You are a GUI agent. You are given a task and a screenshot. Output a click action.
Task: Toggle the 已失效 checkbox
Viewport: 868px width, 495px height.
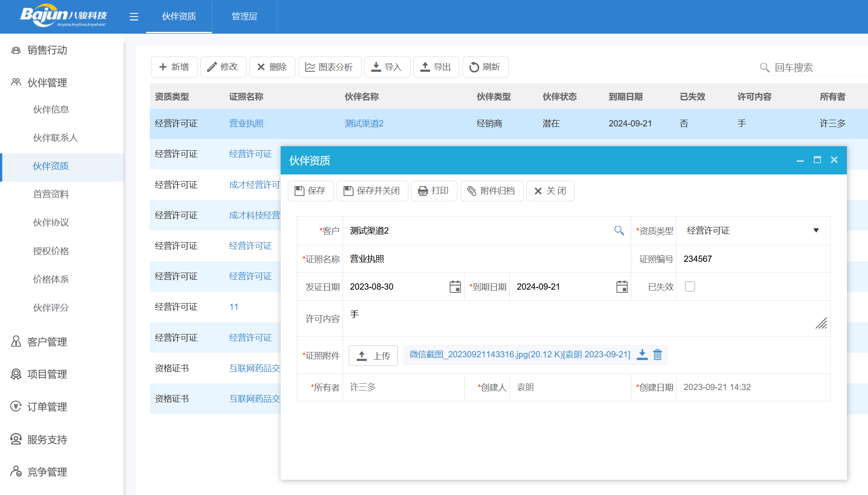tap(690, 287)
